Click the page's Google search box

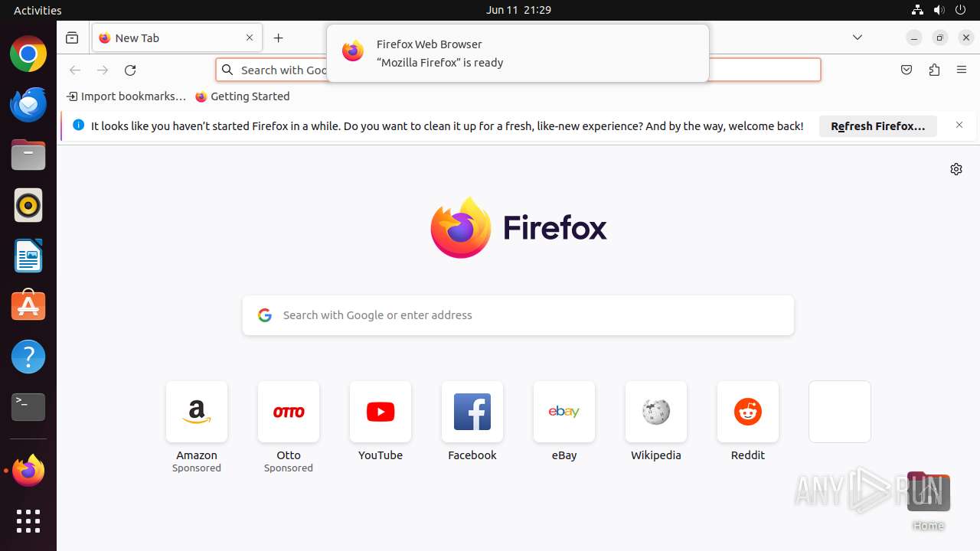click(x=518, y=315)
